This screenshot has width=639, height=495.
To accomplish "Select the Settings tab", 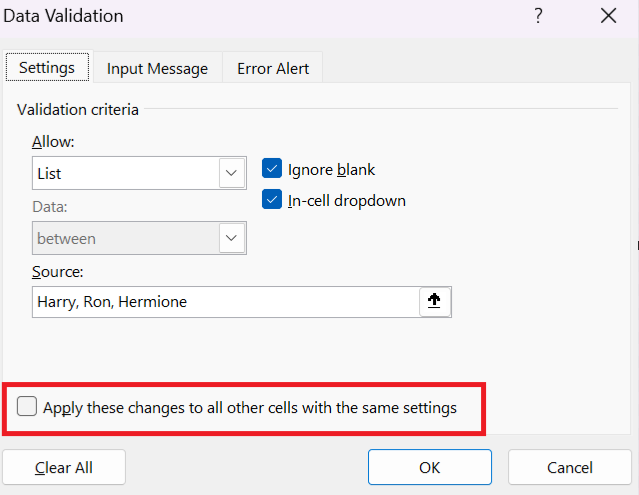I will [47, 68].
